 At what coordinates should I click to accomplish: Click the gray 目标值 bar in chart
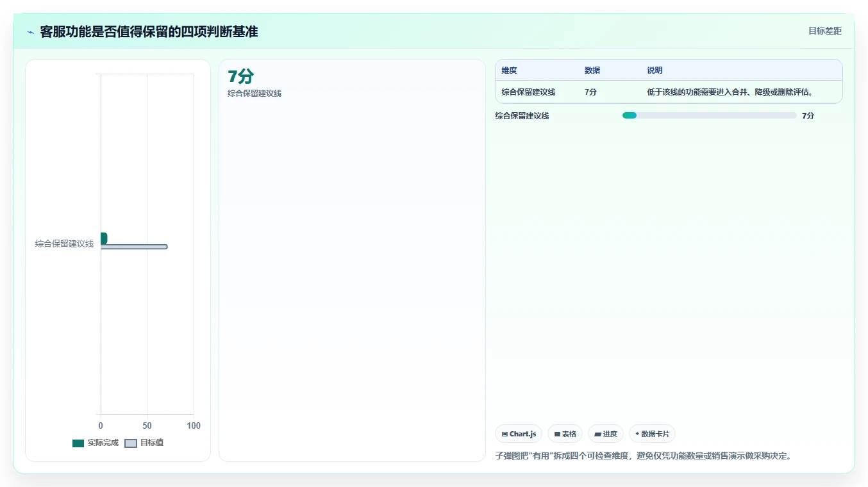point(134,247)
